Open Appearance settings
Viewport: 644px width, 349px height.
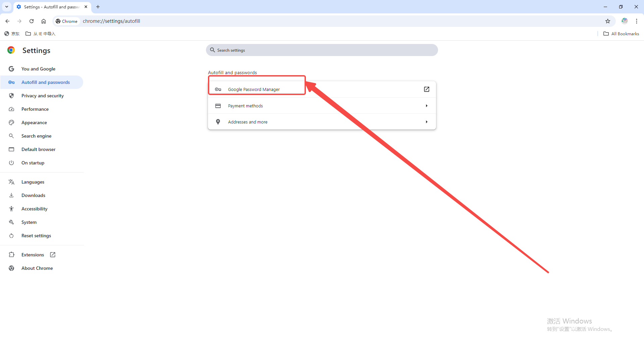pos(42,122)
